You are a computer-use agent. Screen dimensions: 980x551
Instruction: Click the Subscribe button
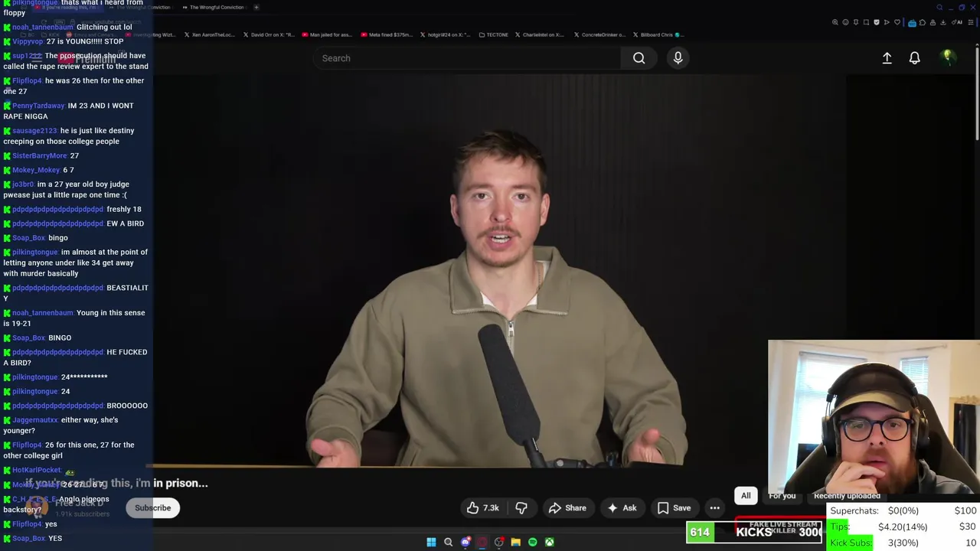(152, 508)
